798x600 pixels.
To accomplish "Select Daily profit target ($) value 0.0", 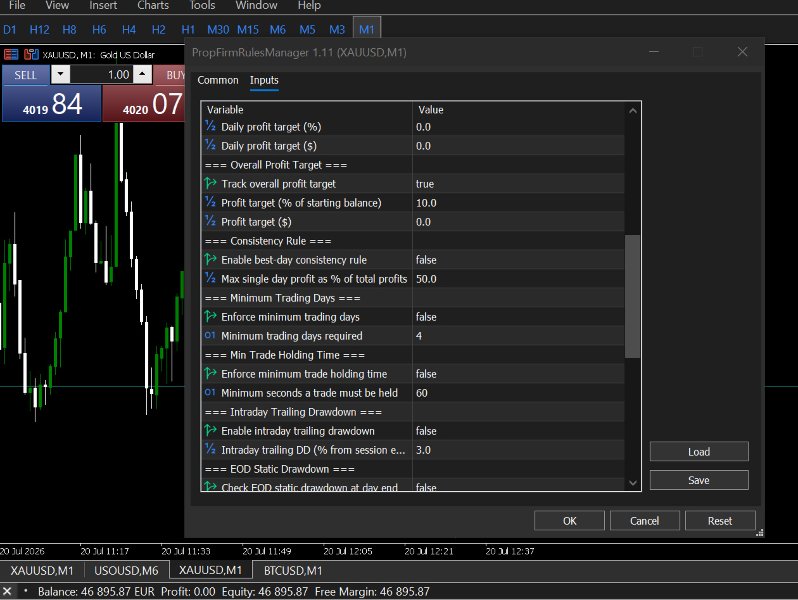I will pos(519,146).
